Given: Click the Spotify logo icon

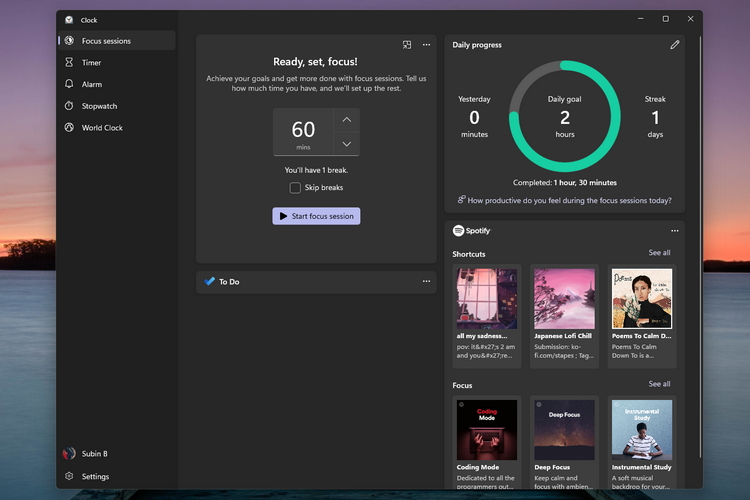Looking at the screenshot, I should 458,231.
